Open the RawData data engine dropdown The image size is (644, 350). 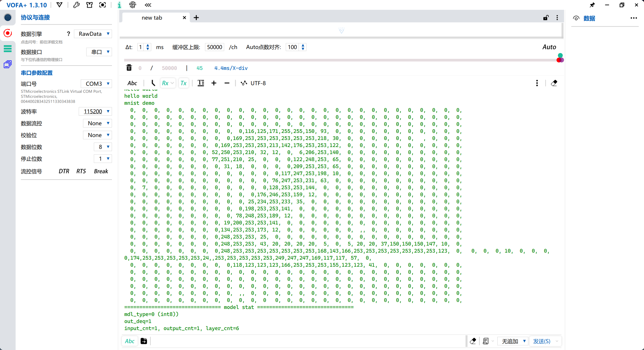(93, 34)
